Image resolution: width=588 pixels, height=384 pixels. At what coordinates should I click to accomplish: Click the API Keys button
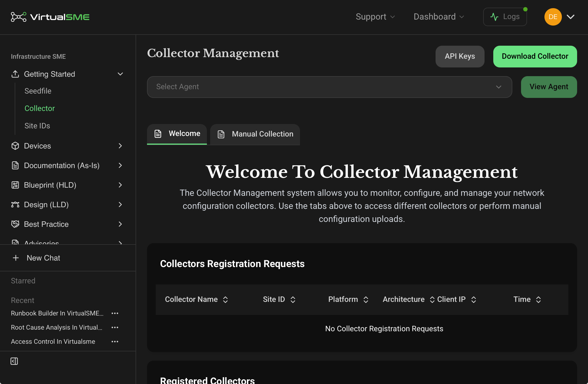(x=460, y=56)
